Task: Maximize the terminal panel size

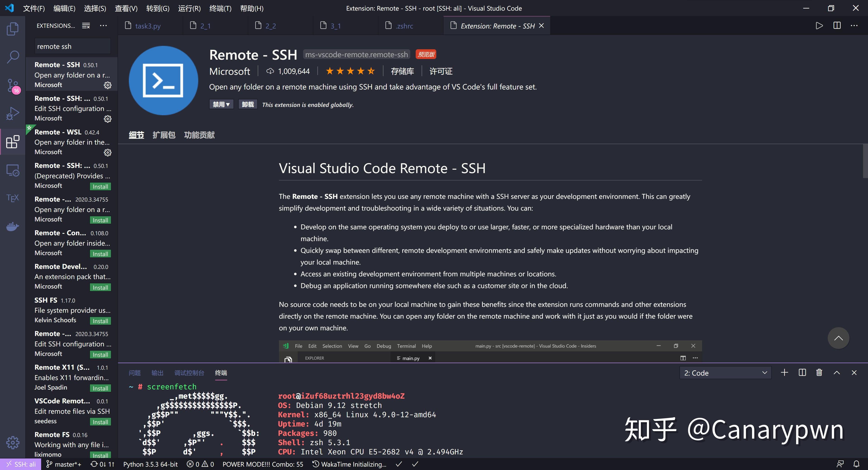Action: (837, 372)
